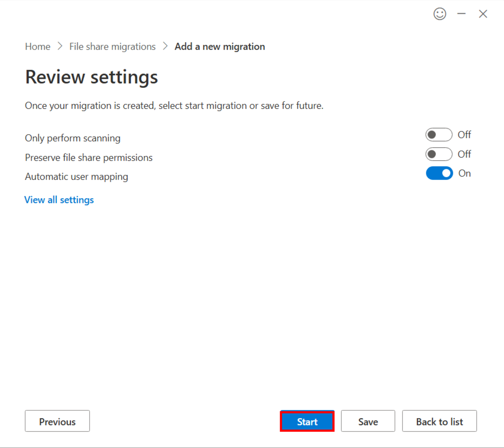Navigate to File share migrations breadcrumb
504x448 pixels.
tap(112, 47)
